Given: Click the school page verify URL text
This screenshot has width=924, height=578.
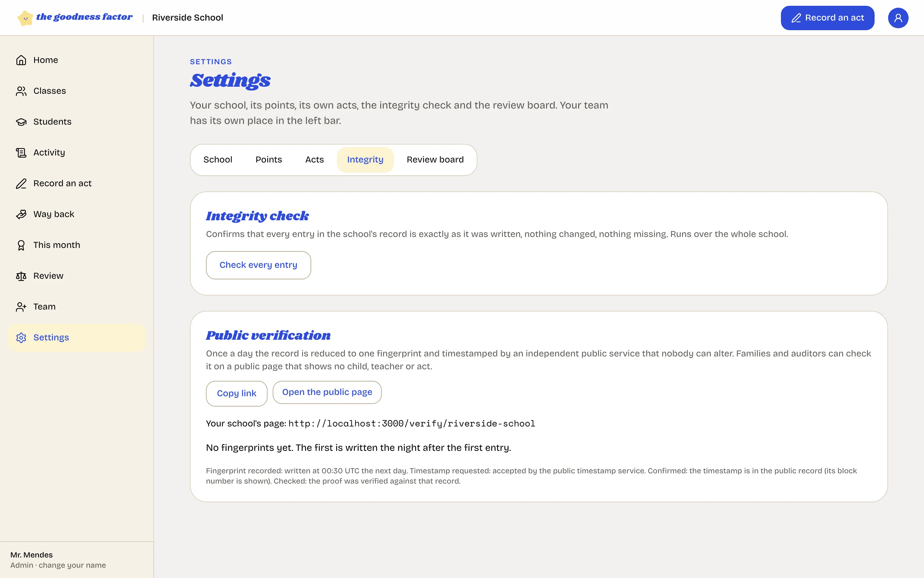Looking at the screenshot, I should [412, 424].
